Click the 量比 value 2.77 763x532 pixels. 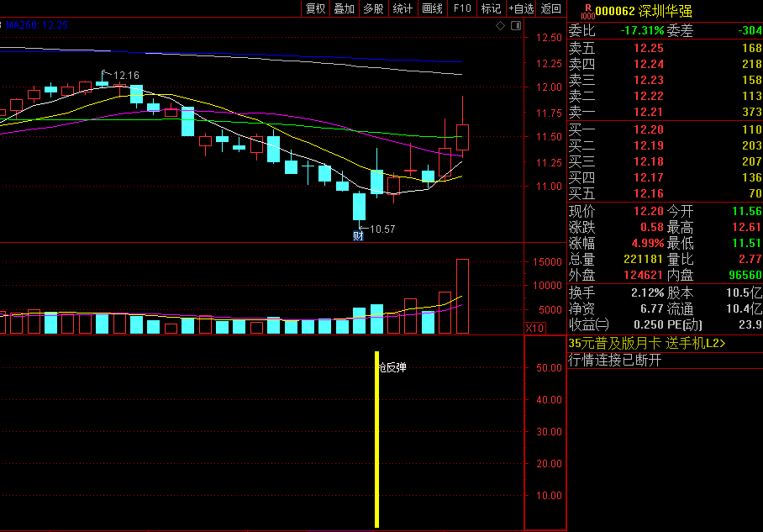point(750,259)
